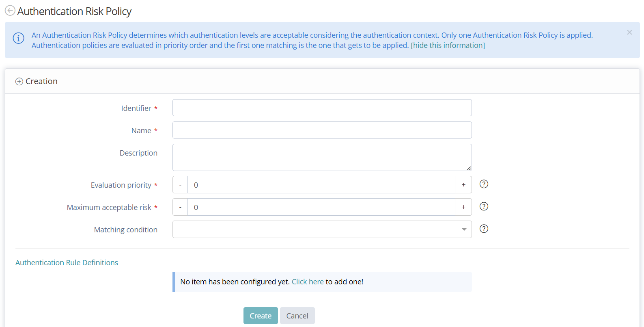
Task: Click the Maximum acceptable risk value field
Action: [321, 207]
